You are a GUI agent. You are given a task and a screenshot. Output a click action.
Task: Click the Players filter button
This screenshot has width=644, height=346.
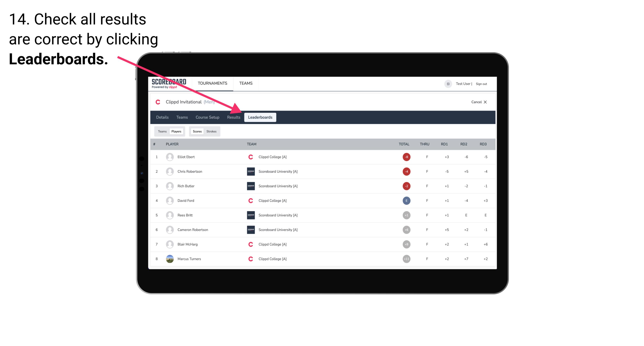(176, 131)
